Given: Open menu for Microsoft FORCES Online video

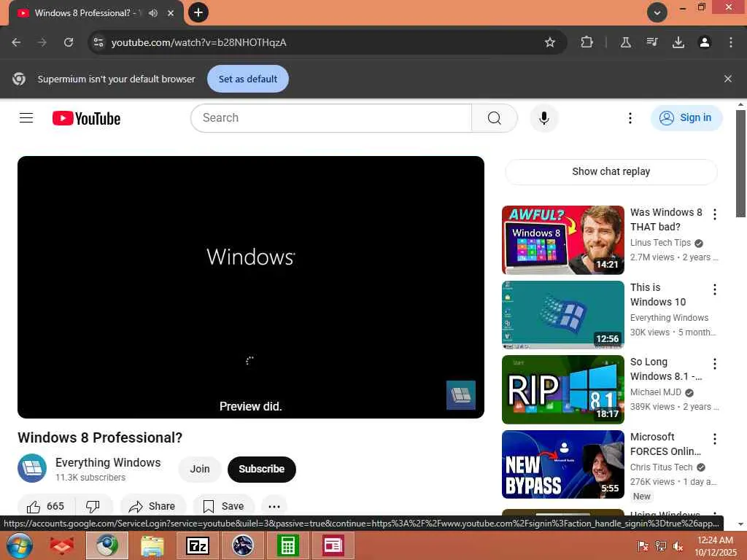Looking at the screenshot, I should 715,439.
